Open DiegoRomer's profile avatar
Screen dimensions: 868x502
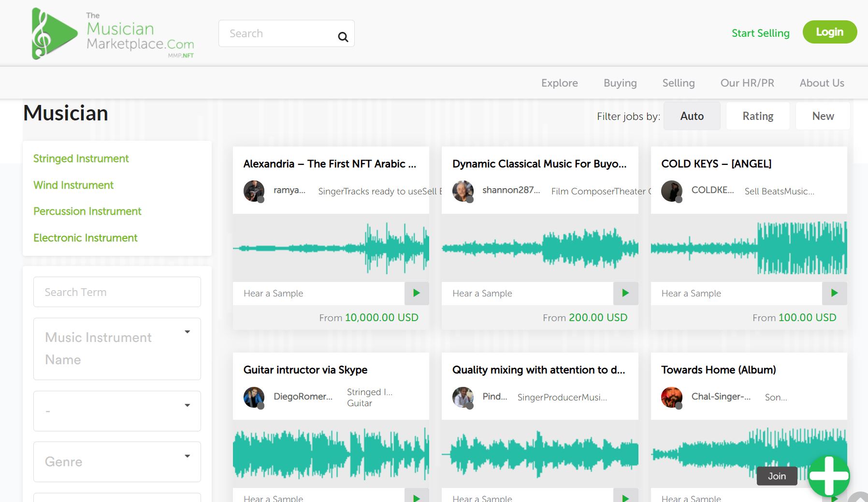pos(254,397)
